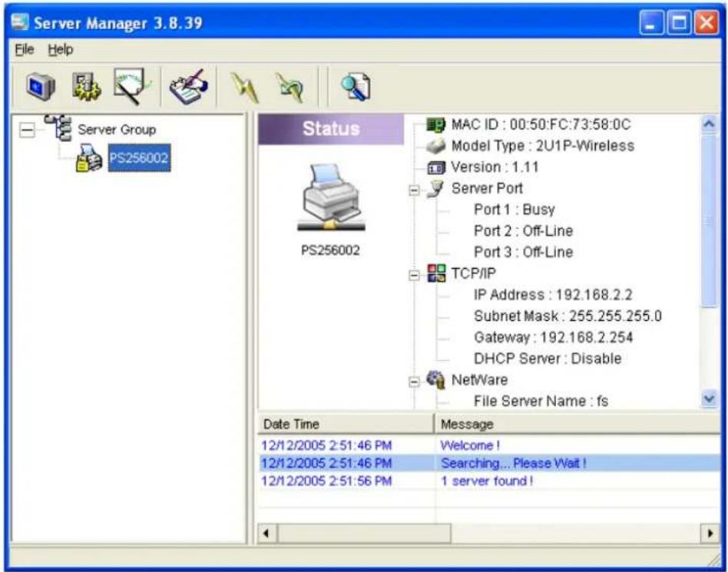Click the blue monitor toolbar icon
Screen dimensions: 728x572
[x=41, y=86]
